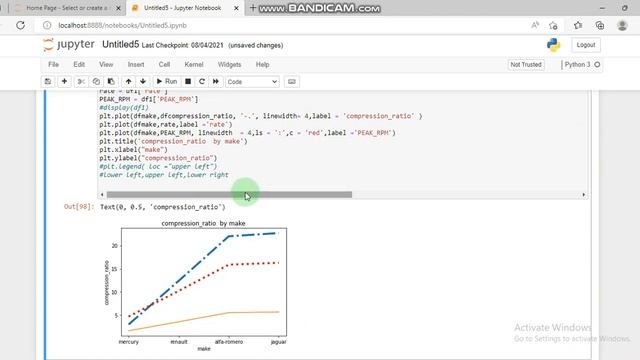Viewport: 640px width, 360px height.
Task: Click code cell scrollbar left arrow
Action: (102, 195)
